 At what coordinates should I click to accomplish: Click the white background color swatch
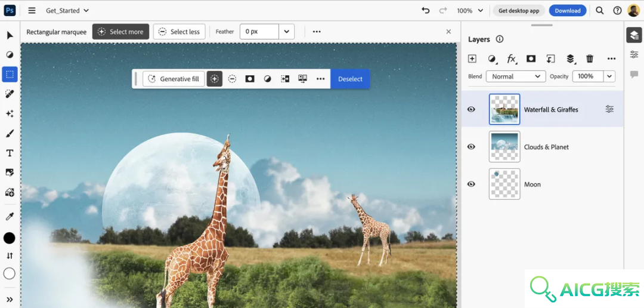pyautogui.click(x=10, y=273)
